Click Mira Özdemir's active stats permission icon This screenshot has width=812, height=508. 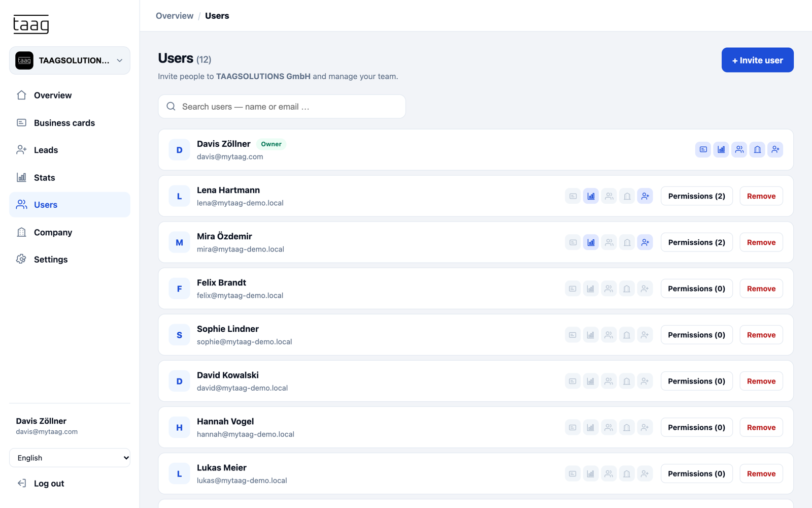pos(591,242)
